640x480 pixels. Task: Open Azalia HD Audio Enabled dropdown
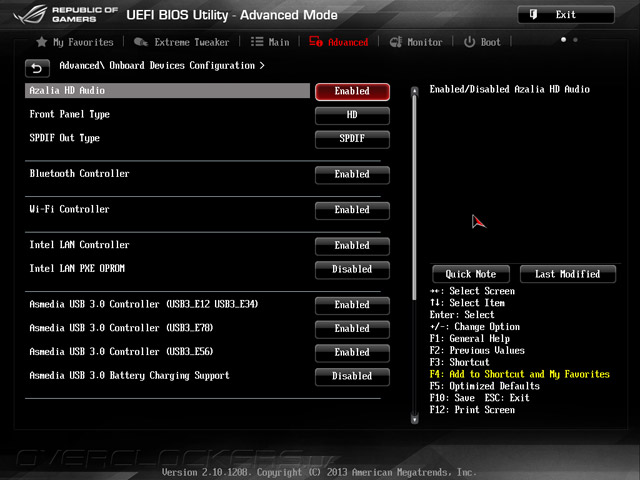coord(352,91)
